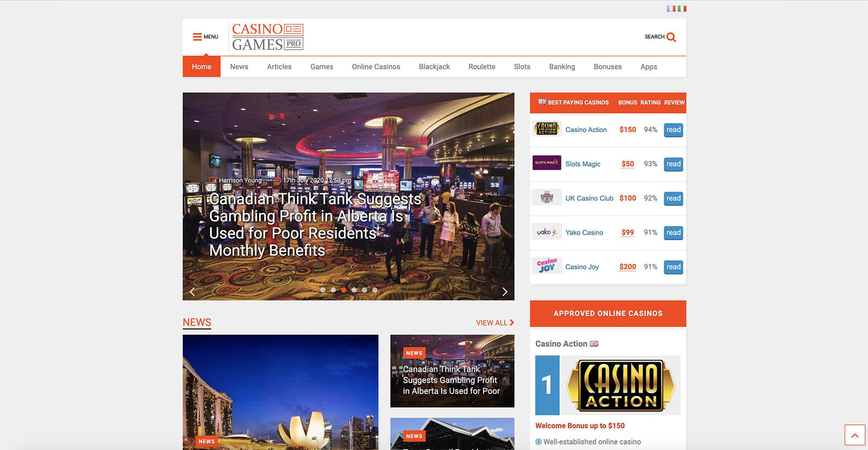Open the search magnifier icon
Viewport: 868px width, 450px height.
coord(671,37)
